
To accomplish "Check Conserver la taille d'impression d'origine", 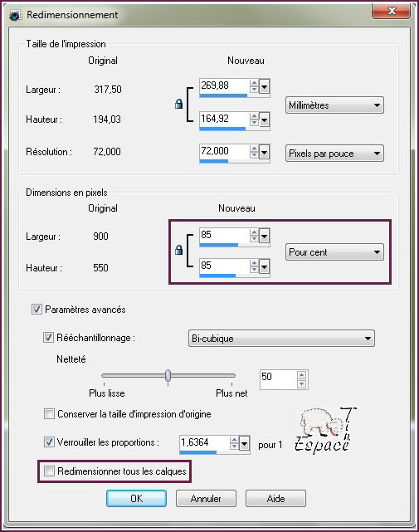I will [x=49, y=414].
